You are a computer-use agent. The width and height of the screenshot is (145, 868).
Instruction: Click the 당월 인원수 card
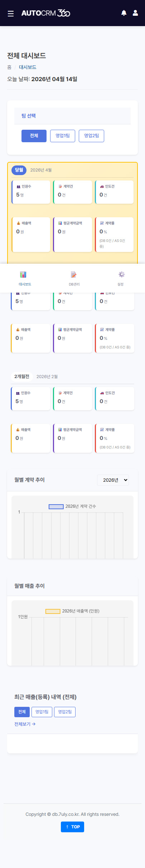click(x=31, y=192)
